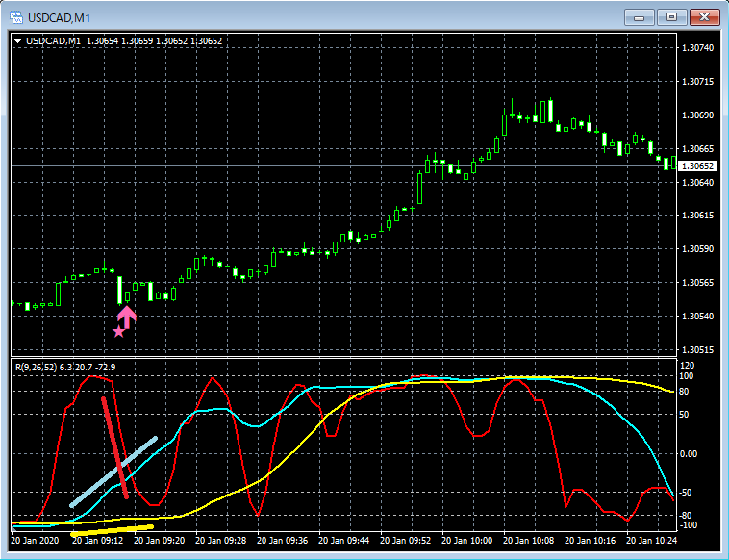Viewport: 729px width, 560px height.
Task: Click time axis label 20 Jan 09:44
Action: click(x=343, y=541)
